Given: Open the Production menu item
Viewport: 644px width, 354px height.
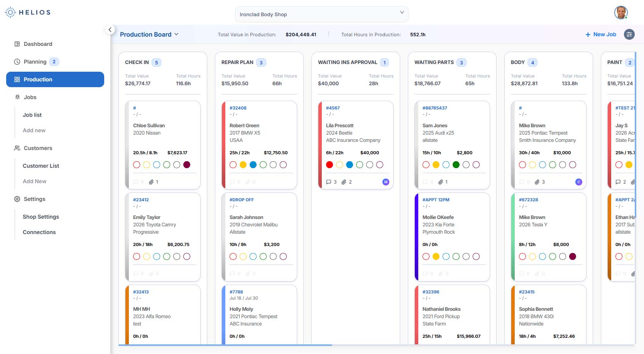Looking at the screenshot, I should tap(55, 79).
